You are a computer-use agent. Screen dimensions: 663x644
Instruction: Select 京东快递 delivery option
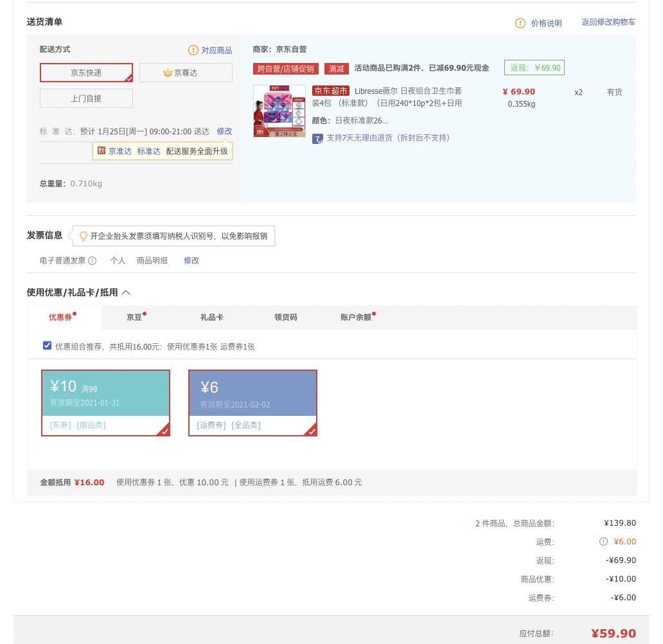(x=86, y=73)
